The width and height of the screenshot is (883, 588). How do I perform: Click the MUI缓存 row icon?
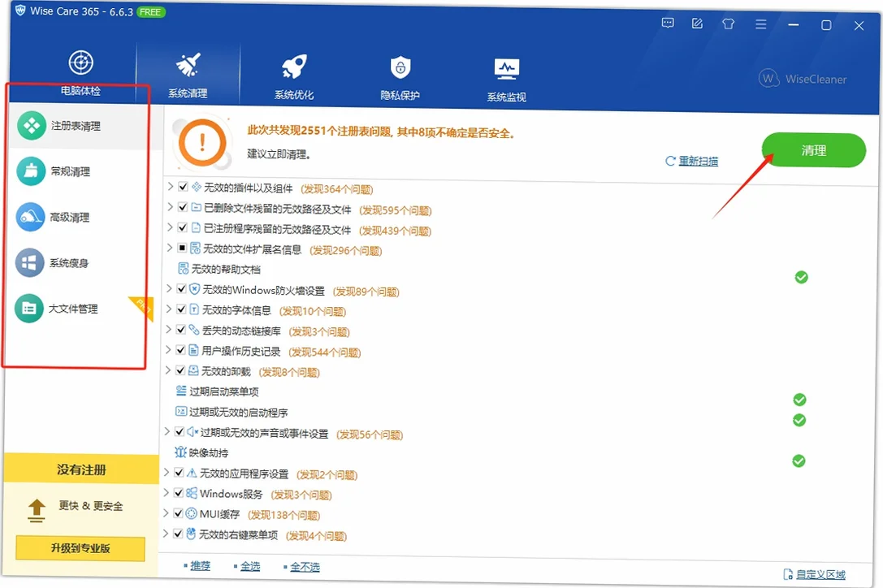[192, 513]
